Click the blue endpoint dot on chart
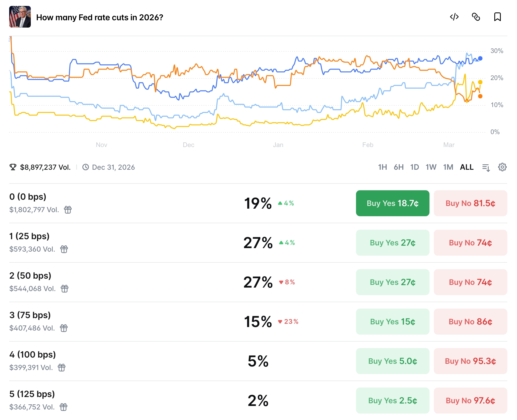This screenshot has width=517, height=420. [480, 58]
